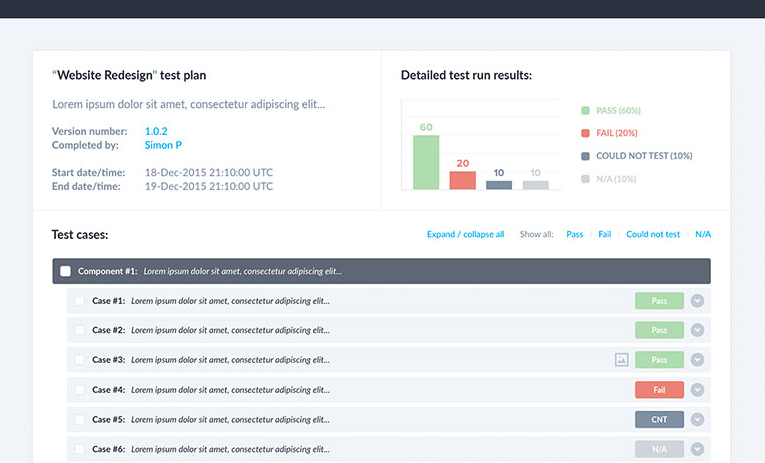Expand the Case #4 chevron
The width and height of the screenshot is (765, 463).
697,390
